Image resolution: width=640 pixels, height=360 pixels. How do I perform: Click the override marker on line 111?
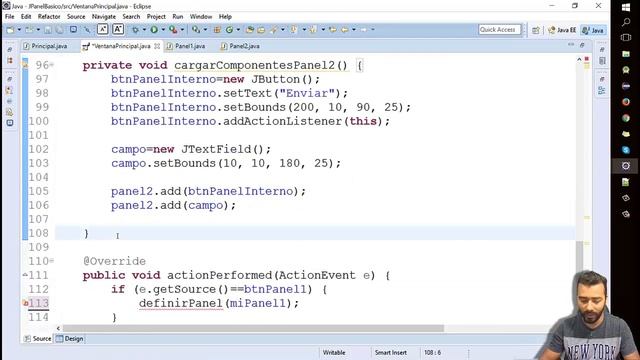point(25,275)
